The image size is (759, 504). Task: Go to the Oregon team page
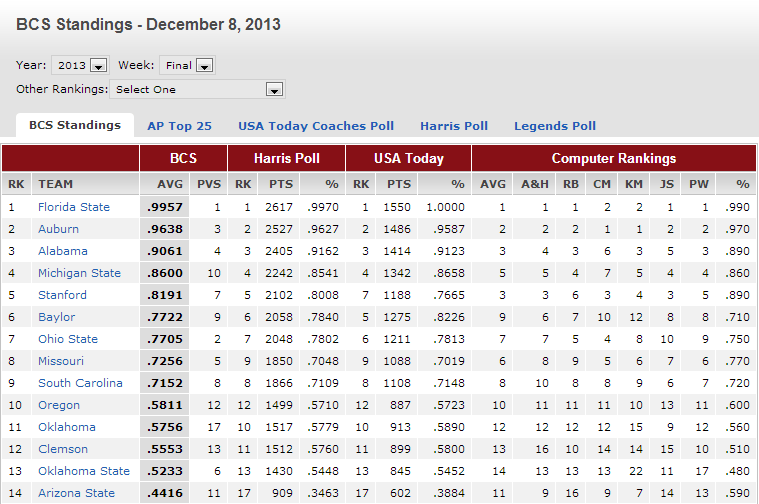pyautogui.click(x=58, y=405)
